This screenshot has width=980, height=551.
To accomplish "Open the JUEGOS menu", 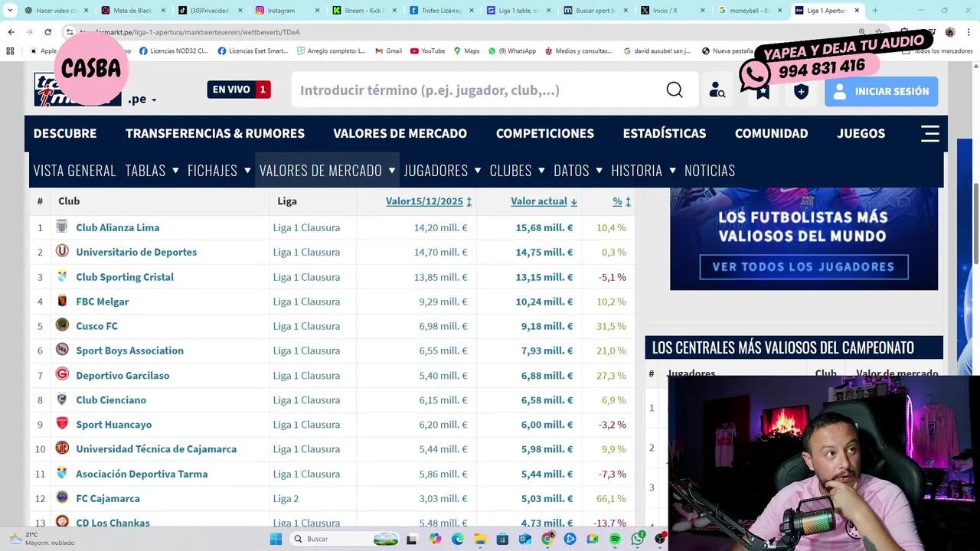I will 861,133.
